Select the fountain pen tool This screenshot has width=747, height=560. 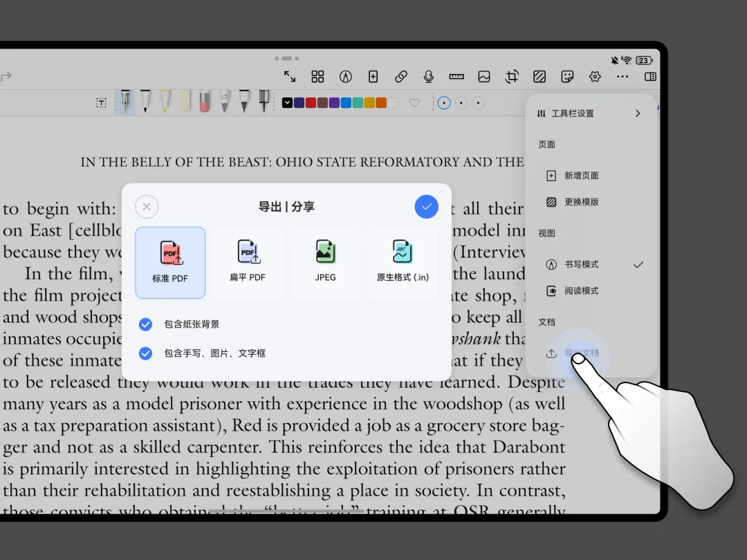point(125,101)
